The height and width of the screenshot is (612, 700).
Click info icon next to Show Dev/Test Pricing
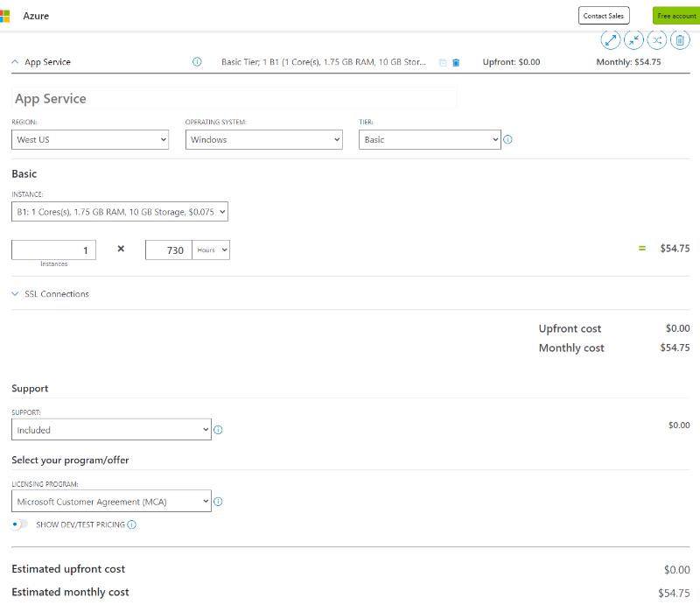(132, 524)
